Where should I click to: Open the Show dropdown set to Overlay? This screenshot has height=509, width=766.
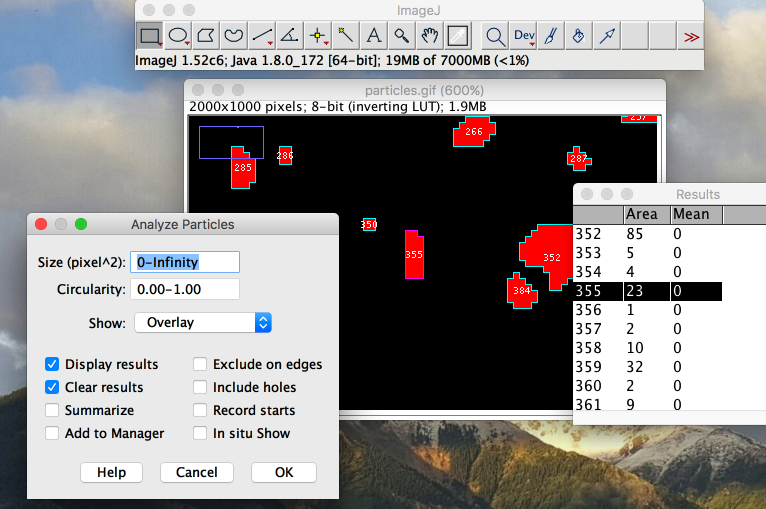(x=203, y=323)
